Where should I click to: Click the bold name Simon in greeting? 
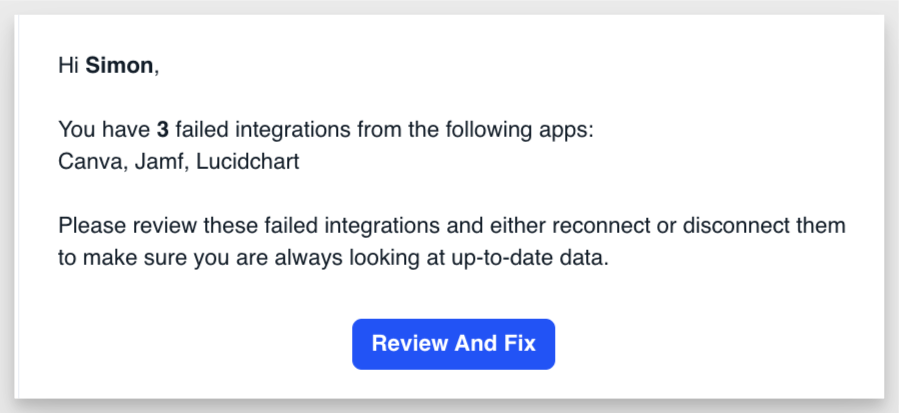(x=119, y=66)
